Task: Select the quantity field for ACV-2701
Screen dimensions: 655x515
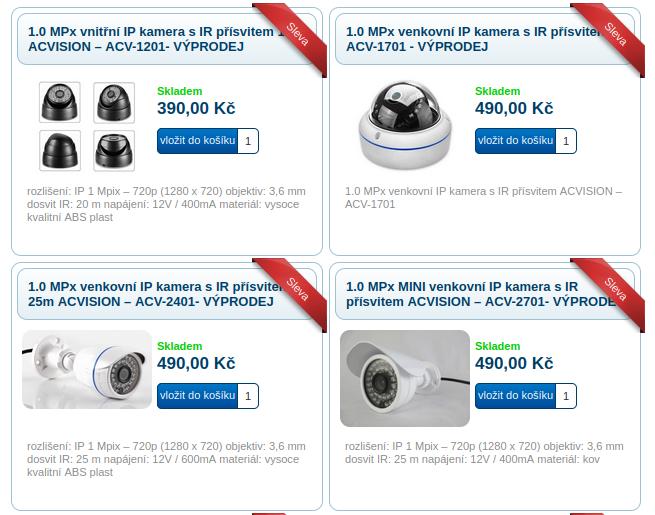Action: pyautogui.click(x=566, y=396)
